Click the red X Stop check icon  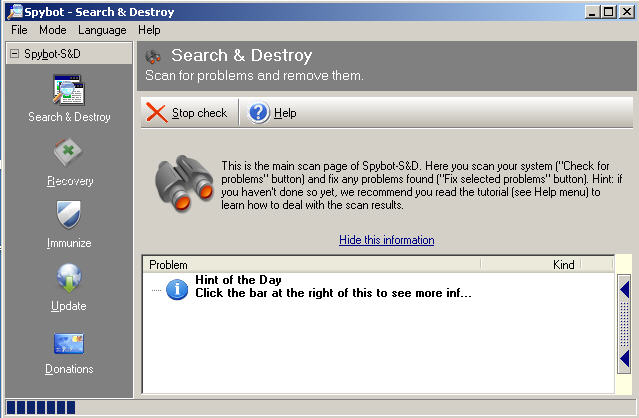coord(156,113)
